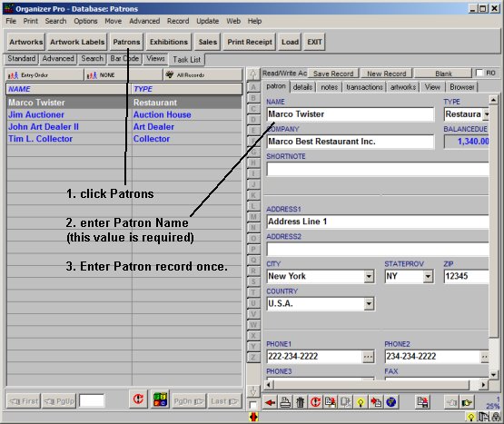
Task: Click the Organizer Pro title bar app icon
Action: (x=9, y=8)
